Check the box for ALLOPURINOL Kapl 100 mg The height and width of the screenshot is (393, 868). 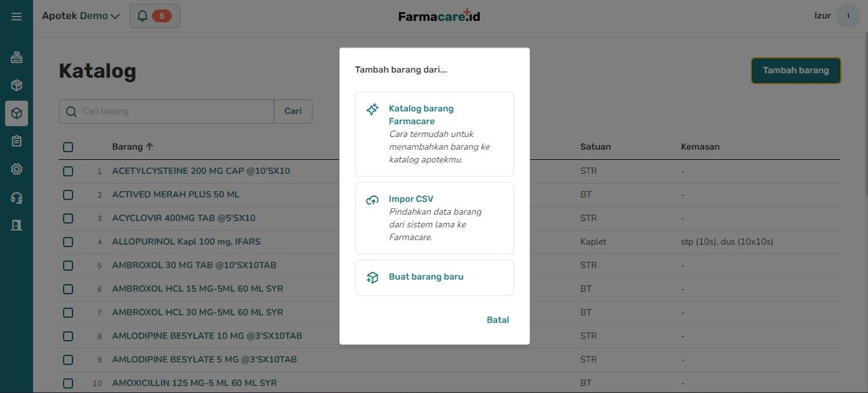pyautogui.click(x=68, y=242)
